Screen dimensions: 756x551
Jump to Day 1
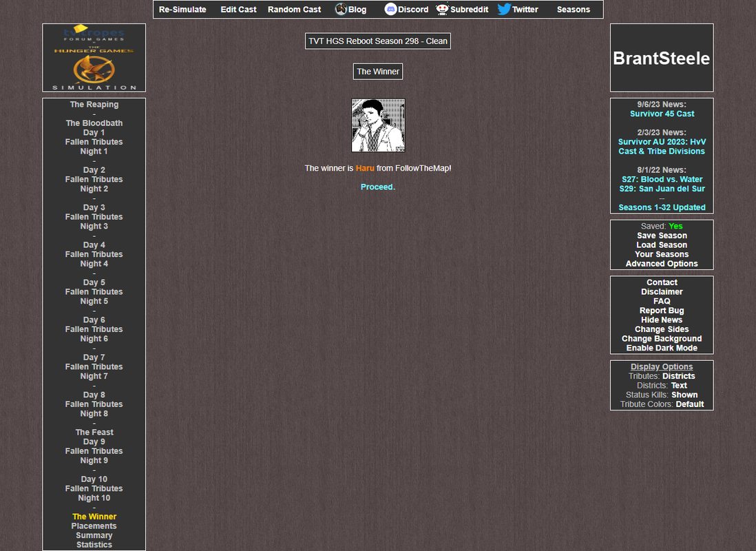(x=94, y=132)
